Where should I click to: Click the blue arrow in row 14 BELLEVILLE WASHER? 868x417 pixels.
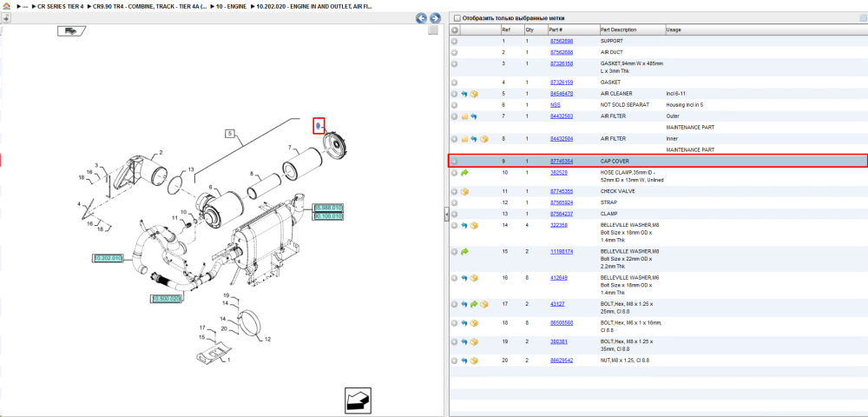[x=464, y=225]
